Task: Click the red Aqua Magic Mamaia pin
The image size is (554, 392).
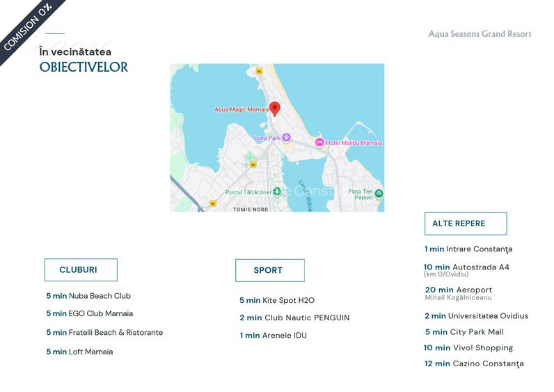Action: point(274,109)
